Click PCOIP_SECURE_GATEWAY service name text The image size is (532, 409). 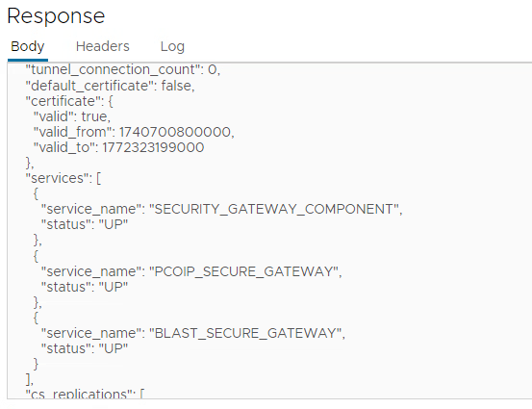245,271
